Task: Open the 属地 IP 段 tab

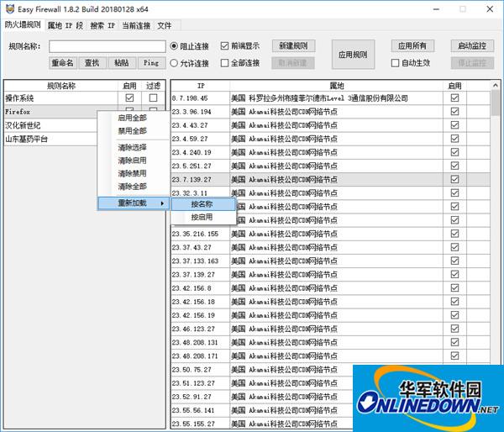Action: (x=66, y=25)
